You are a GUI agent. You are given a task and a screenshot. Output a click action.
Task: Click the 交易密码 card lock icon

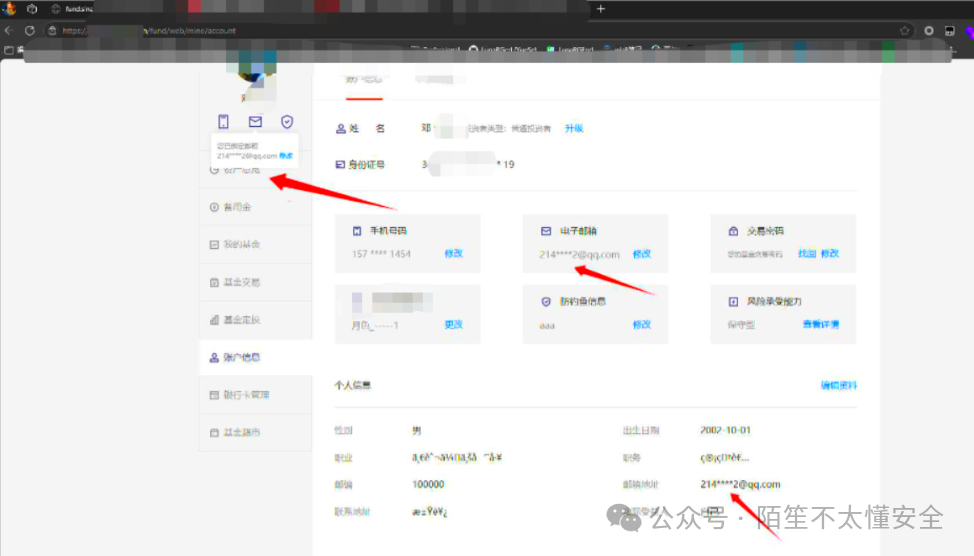pos(733,231)
